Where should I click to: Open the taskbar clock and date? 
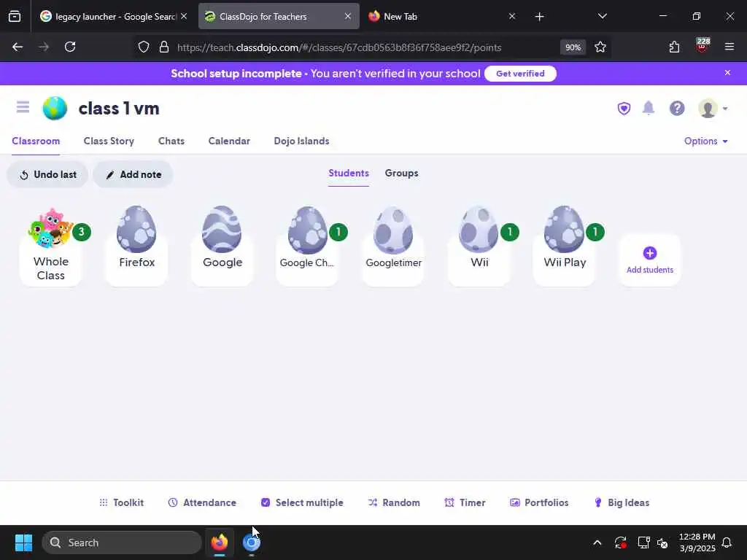pyautogui.click(x=697, y=542)
